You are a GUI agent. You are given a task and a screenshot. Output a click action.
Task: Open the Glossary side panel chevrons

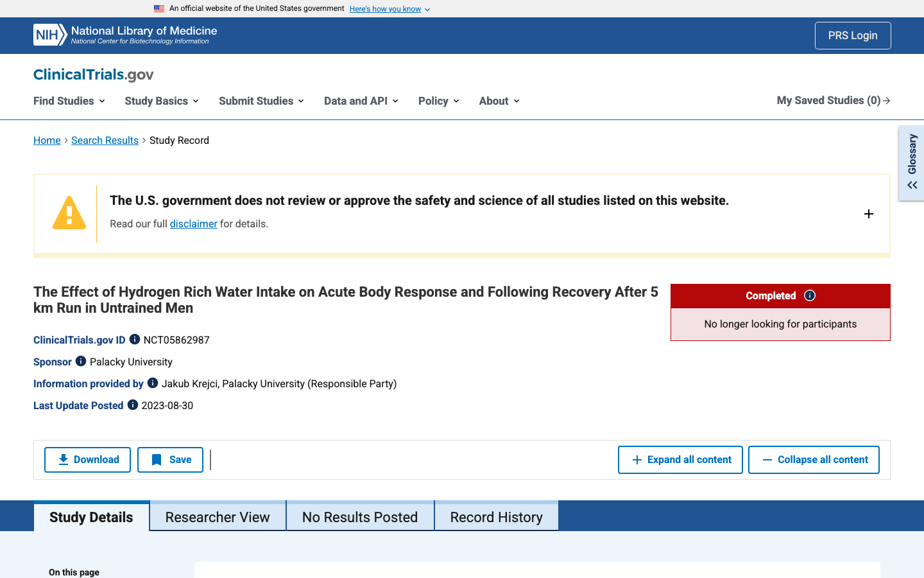tap(912, 185)
